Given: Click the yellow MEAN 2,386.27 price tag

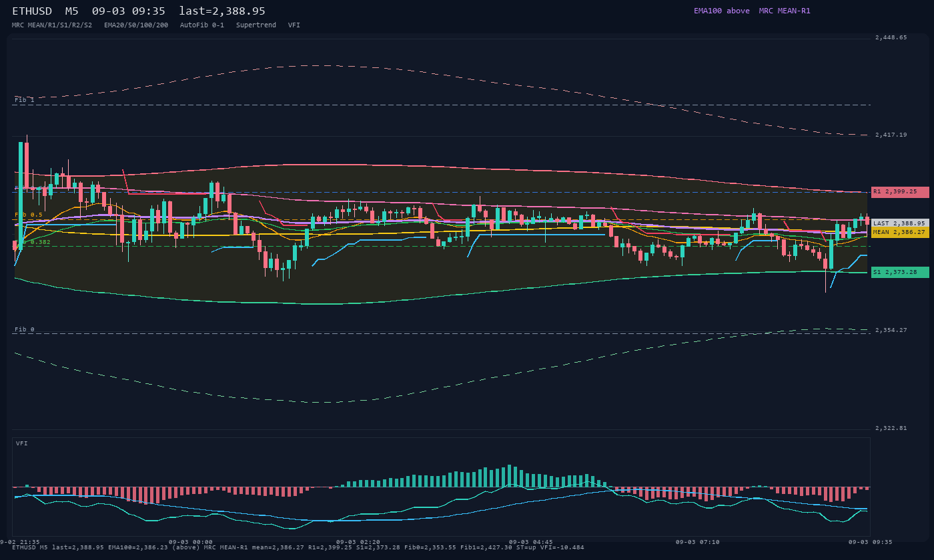Looking at the screenshot, I should click(x=900, y=232).
